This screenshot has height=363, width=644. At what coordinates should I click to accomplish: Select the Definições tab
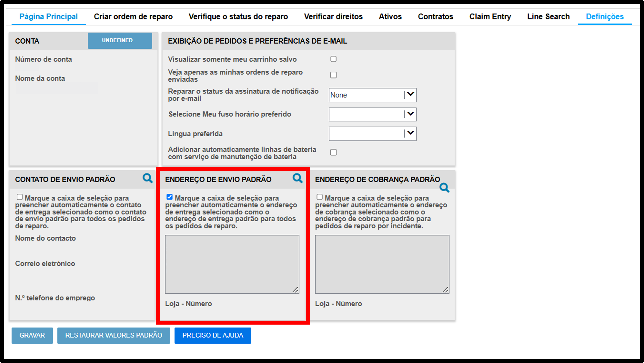(605, 16)
